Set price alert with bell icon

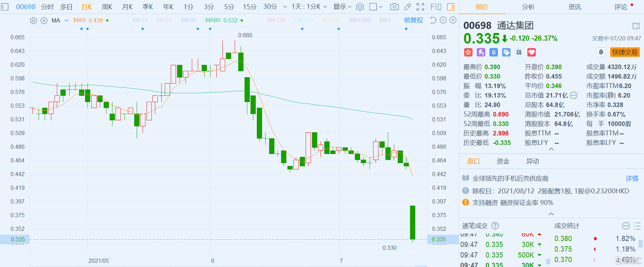pos(601,52)
